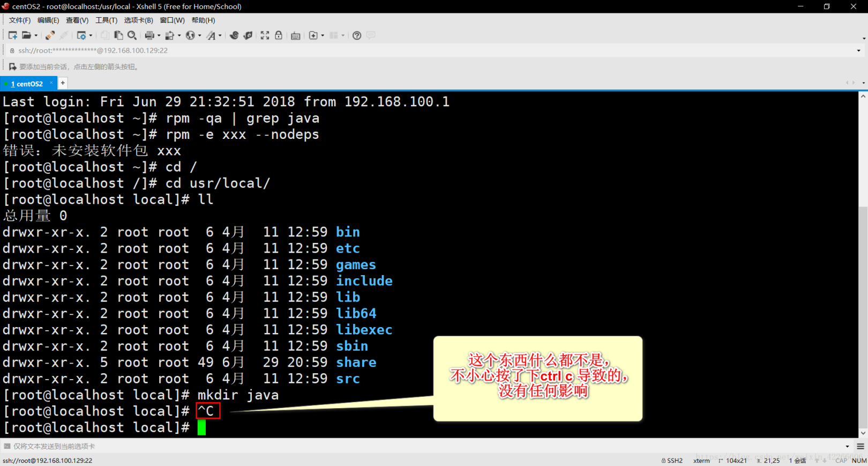Click the tab list dropdown at tab bar end
Image resolution: width=868 pixels, height=466 pixels.
(x=863, y=83)
